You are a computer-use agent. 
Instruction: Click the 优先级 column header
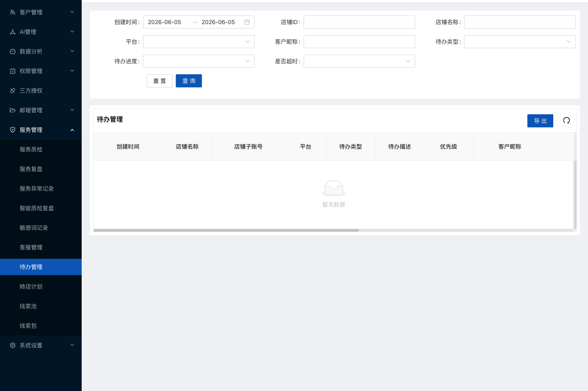(448, 147)
